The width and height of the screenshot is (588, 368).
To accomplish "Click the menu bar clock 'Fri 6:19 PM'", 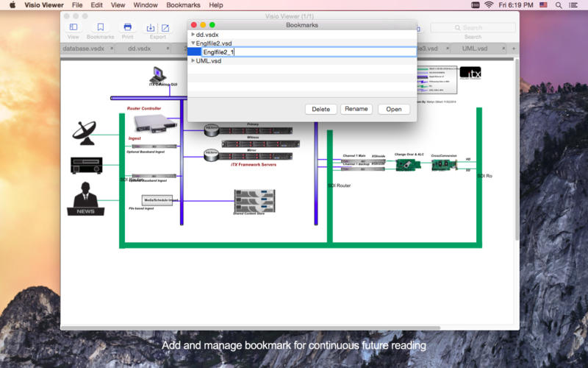I will pyautogui.click(x=516, y=5).
